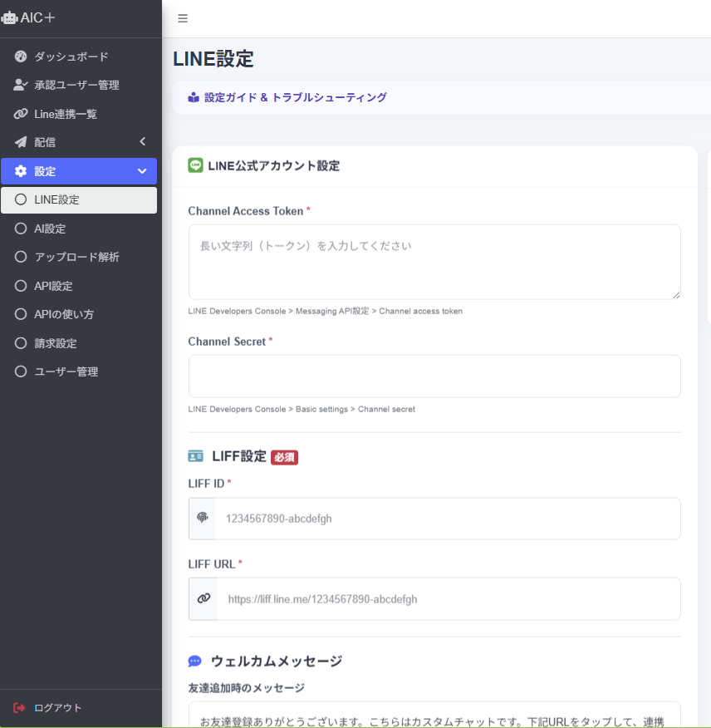Screen dimensions: 711x728
Task: Switch to the AI設定 page
Action: (x=51, y=229)
